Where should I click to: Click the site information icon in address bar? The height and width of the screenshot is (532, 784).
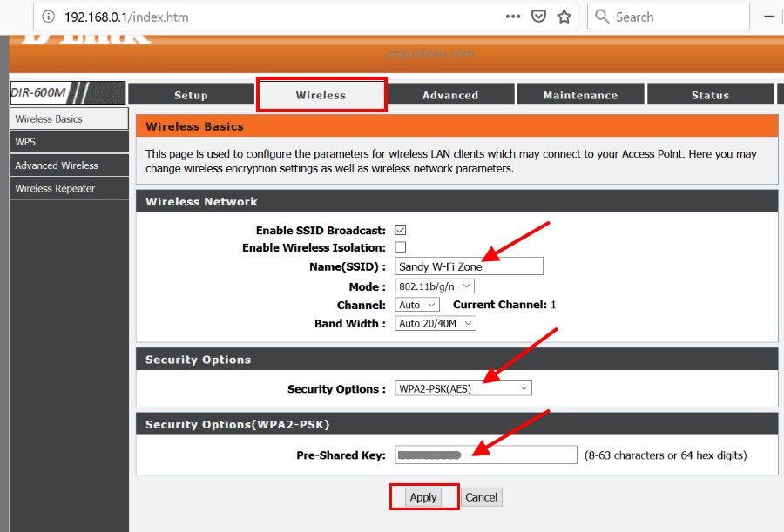point(47,17)
